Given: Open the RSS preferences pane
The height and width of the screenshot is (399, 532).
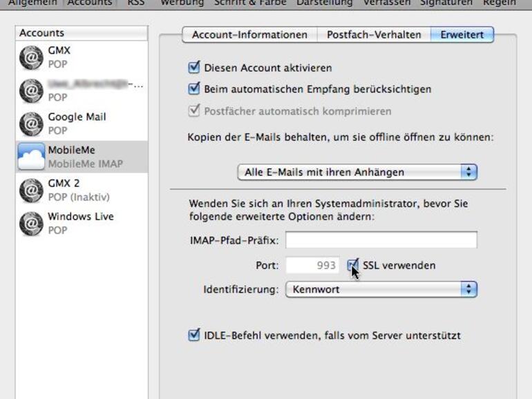Looking at the screenshot, I should point(135,3).
